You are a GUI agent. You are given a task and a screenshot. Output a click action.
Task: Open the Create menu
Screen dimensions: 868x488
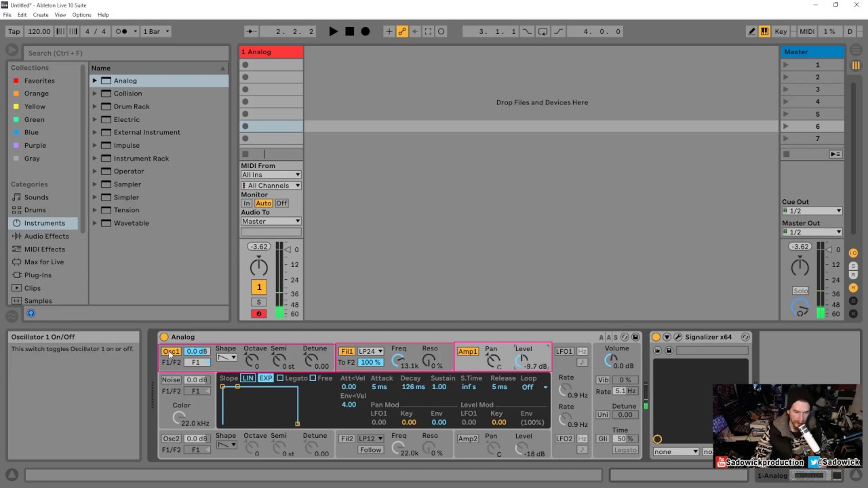tap(41, 15)
